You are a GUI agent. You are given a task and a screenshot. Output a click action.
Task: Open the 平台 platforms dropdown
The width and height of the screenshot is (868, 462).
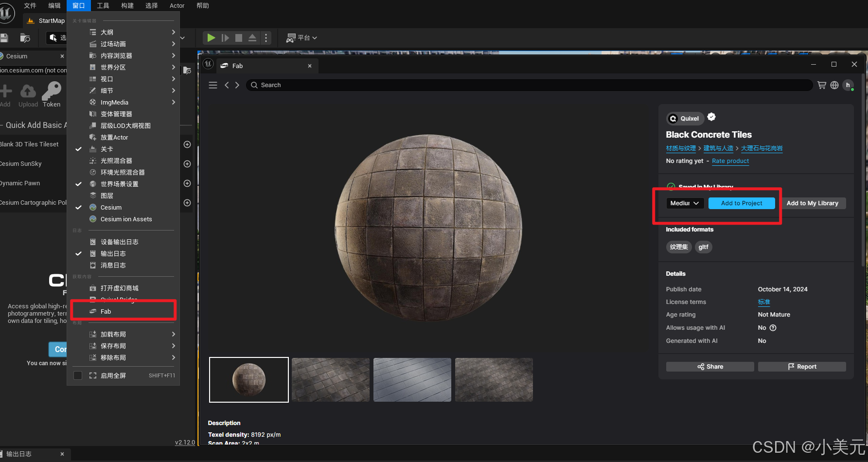pos(301,37)
